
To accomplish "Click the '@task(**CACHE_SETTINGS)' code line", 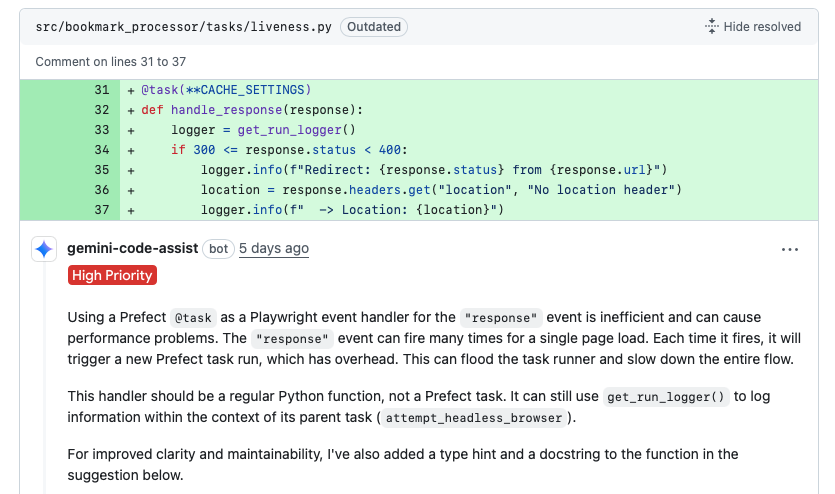I will click(x=226, y=90).
